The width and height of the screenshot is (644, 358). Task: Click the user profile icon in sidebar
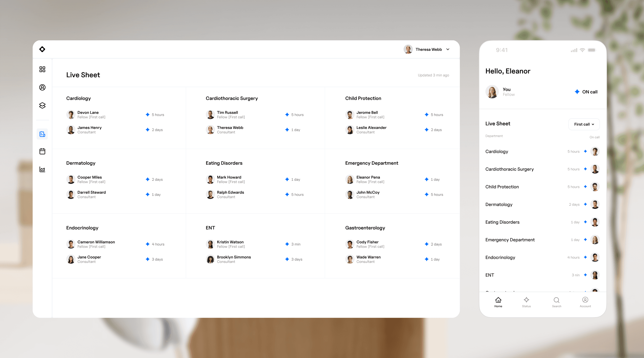click(x=42, y=87)
